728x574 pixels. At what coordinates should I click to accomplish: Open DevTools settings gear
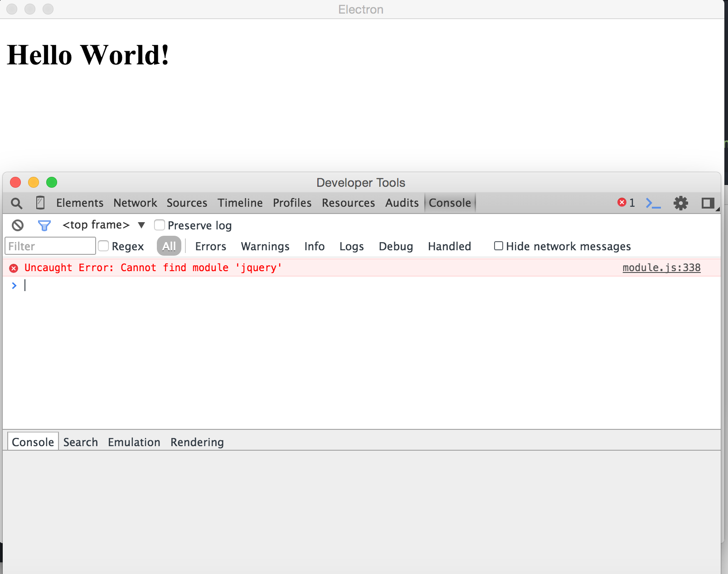click(681, 203)
